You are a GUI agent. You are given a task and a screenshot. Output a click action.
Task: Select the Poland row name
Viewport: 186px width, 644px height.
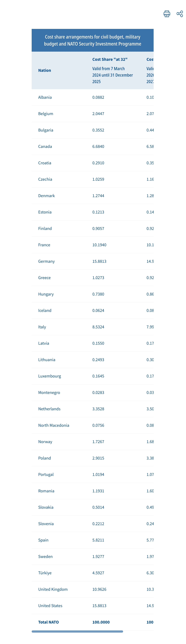(x=45, y=458)
